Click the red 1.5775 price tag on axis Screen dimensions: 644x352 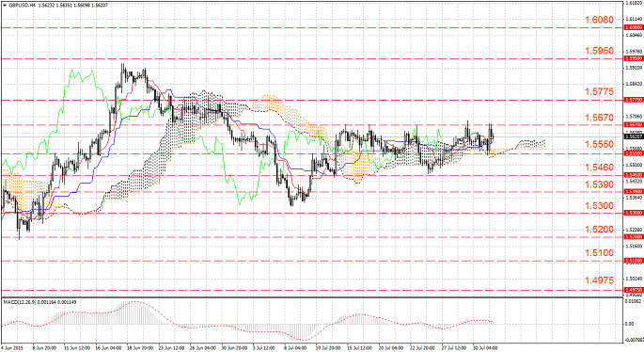634,100
